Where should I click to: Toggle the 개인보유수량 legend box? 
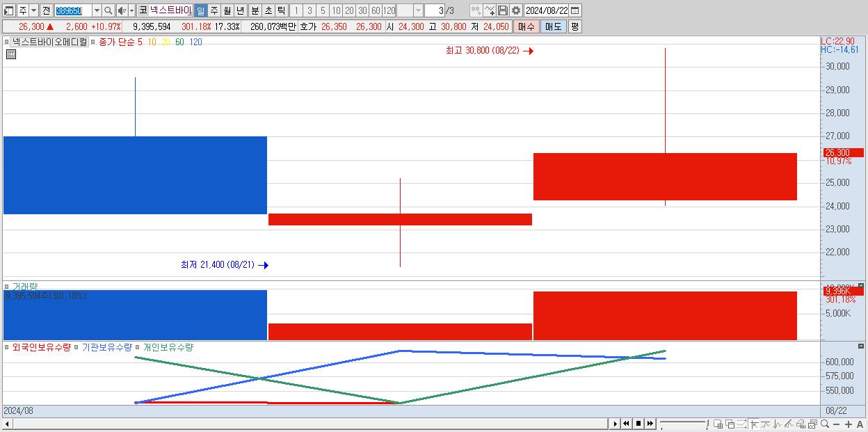click(139, 347)
